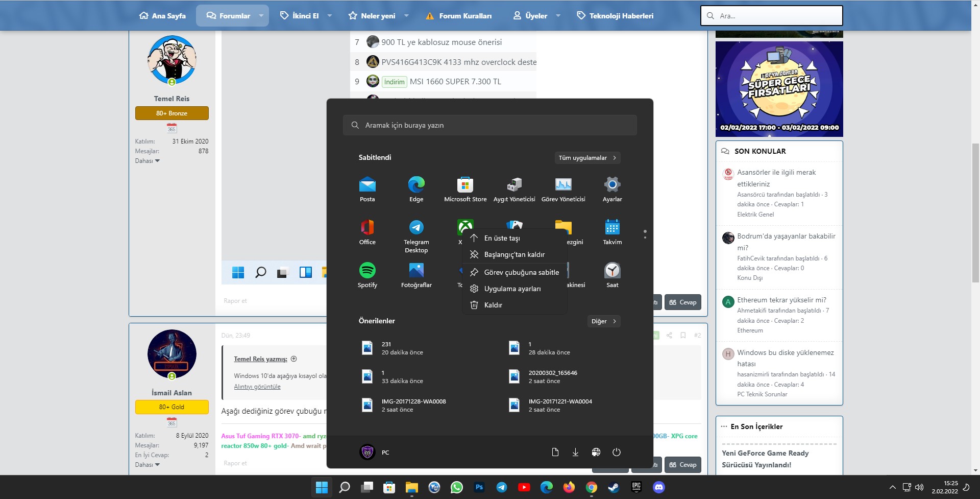Open Steam from the taskbar
This screenshot has height=499, width=980.
point(614,487)
